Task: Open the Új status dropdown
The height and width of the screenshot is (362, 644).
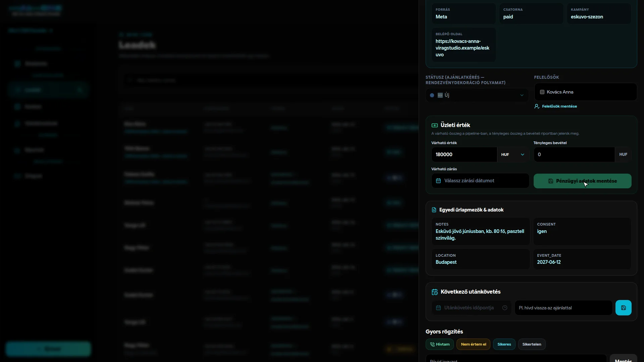Action: tap(477, 95)
